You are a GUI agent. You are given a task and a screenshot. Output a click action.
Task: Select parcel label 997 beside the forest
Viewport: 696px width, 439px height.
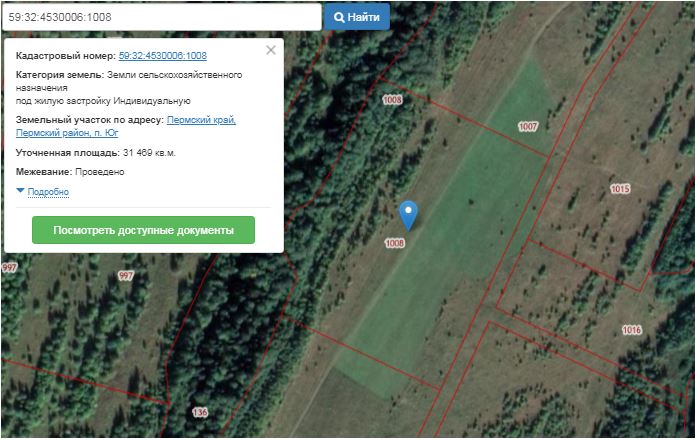126,276
